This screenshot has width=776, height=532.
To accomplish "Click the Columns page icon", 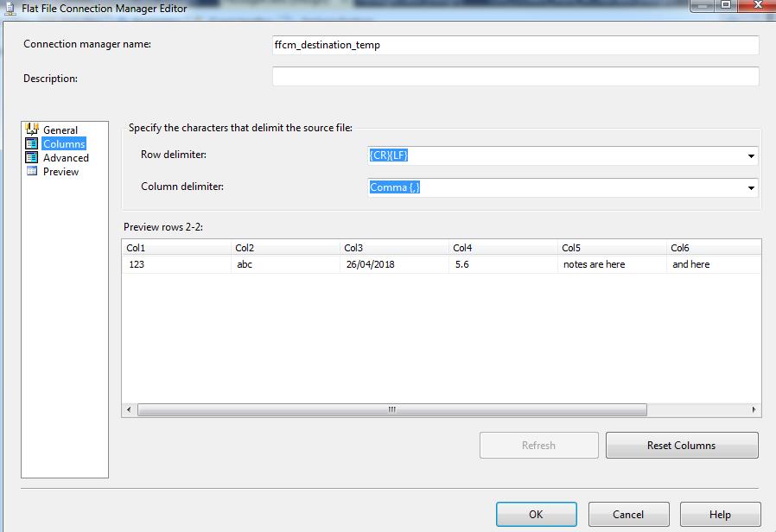I will click(x=32, y=143).
